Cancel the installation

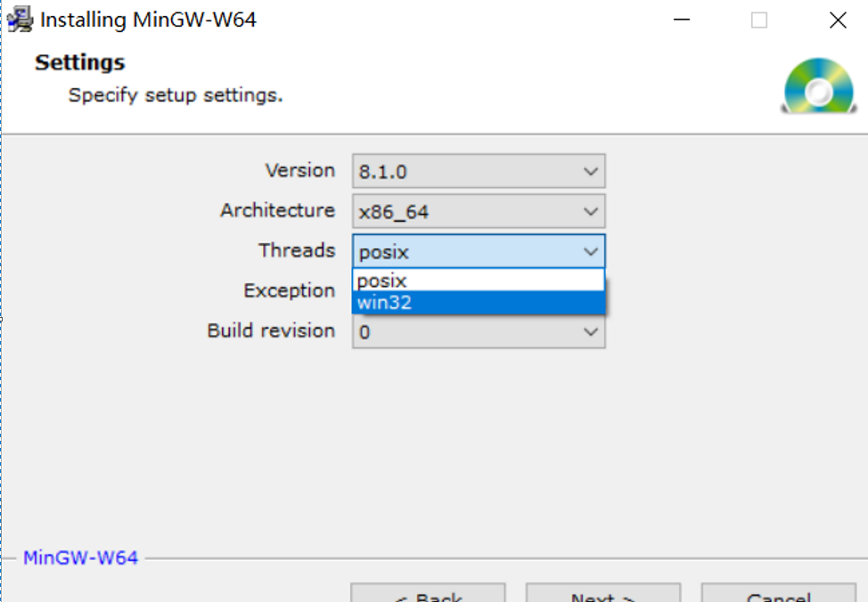click(x=778, y=593)
